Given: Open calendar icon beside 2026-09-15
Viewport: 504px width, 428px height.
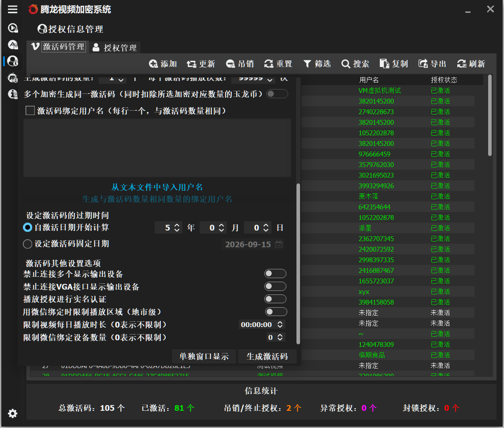Looking at the screenshot, I should pos(279,244).
